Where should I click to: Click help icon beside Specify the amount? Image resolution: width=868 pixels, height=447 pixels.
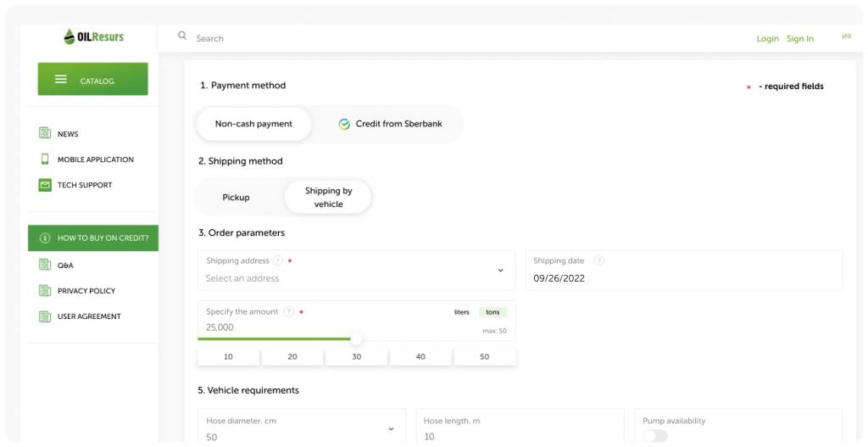pos(289,312)
